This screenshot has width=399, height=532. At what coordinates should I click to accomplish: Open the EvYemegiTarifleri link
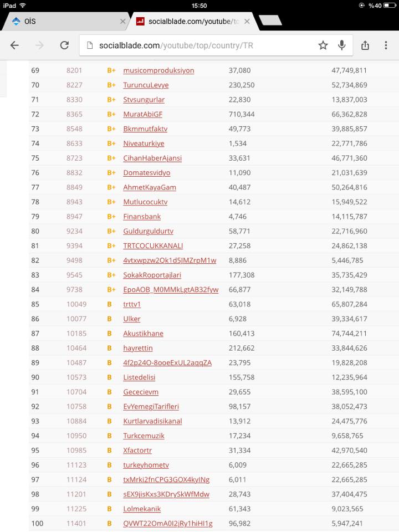pyautogui.click(x=151, y=406)
